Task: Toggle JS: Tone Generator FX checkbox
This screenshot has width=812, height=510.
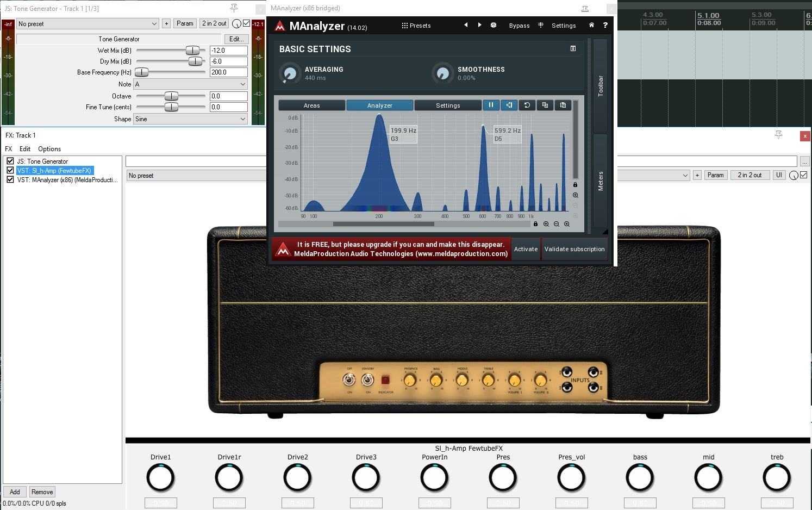Action: [x=10, y=161]
